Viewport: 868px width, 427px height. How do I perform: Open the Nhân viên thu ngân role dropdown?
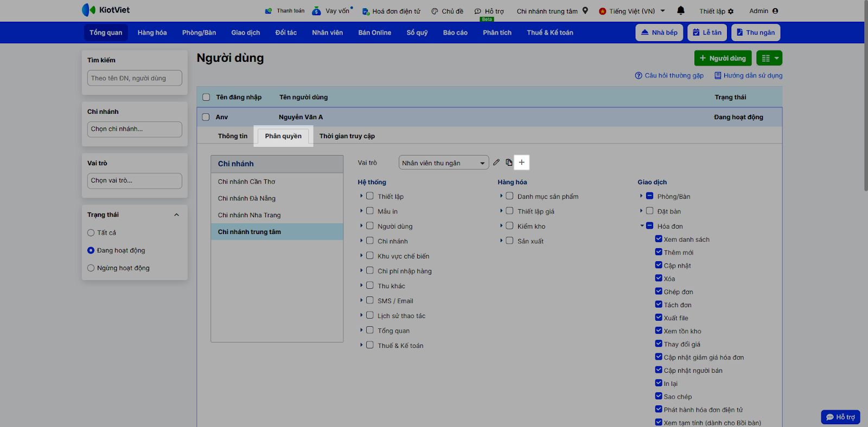pyautogui.click(x=443, y=163)
